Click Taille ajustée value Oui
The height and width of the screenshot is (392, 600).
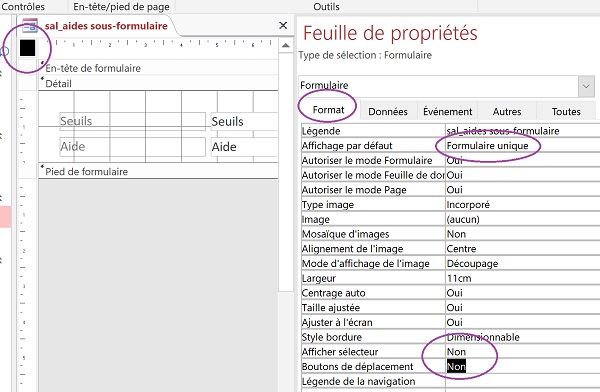[x=523, y=308]
